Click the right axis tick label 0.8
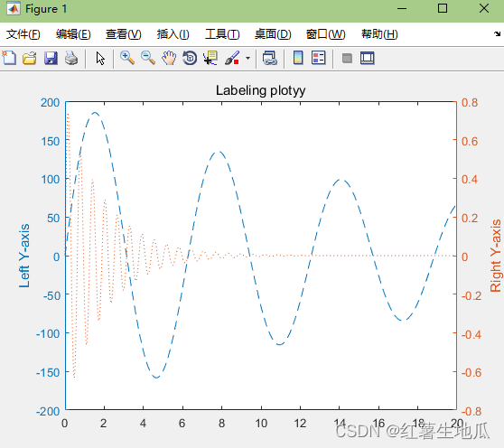 [x=470, y=103]
